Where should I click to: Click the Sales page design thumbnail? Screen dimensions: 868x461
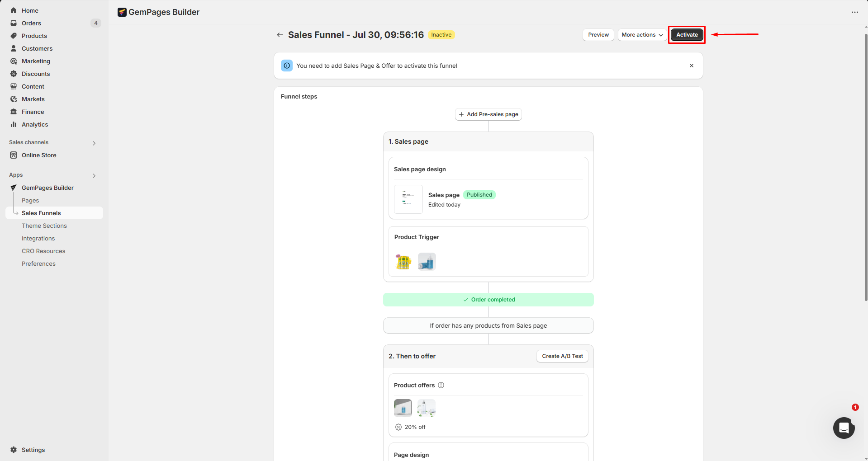point(408,199)
